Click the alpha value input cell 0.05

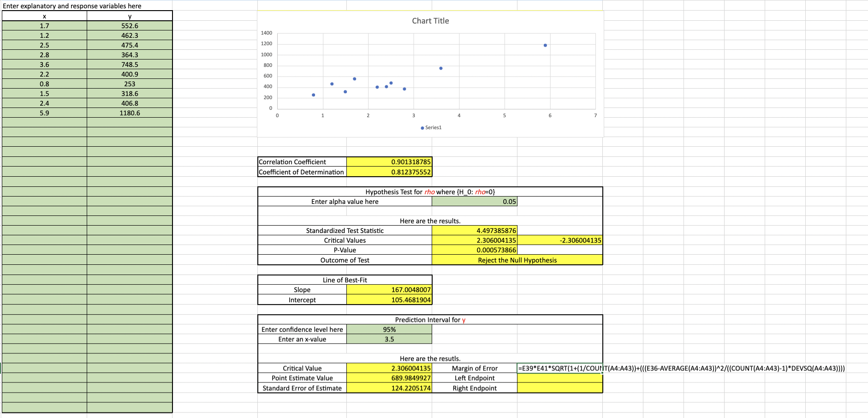tap(475, 202)
